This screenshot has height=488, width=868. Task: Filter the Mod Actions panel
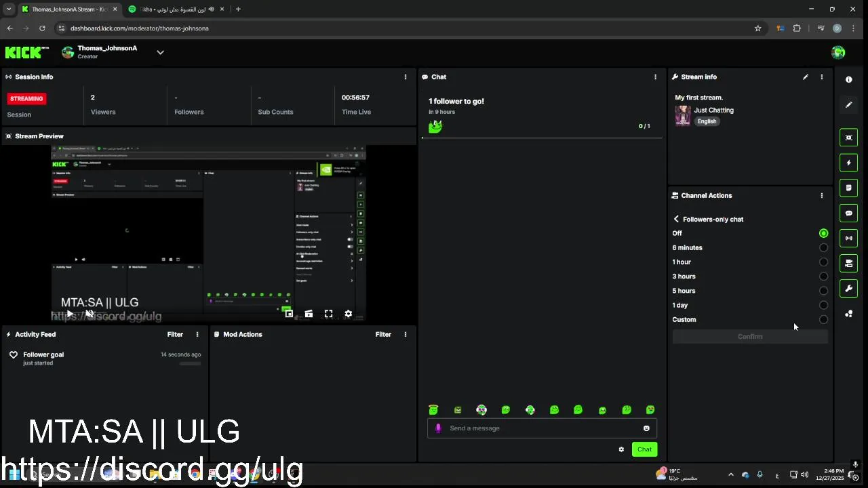pos(383,334)
